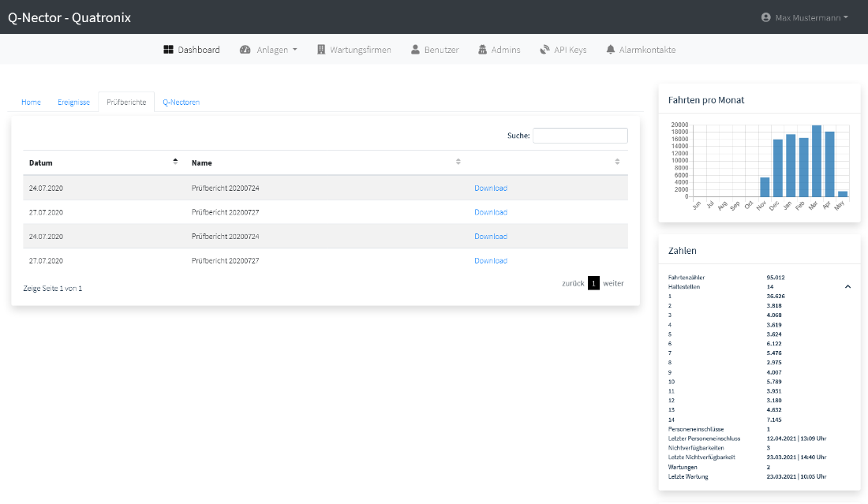The width and height of the screenshot is (868, 504).
Task: Open the Max Mustermann user dropdown
Action: point(805,17)
